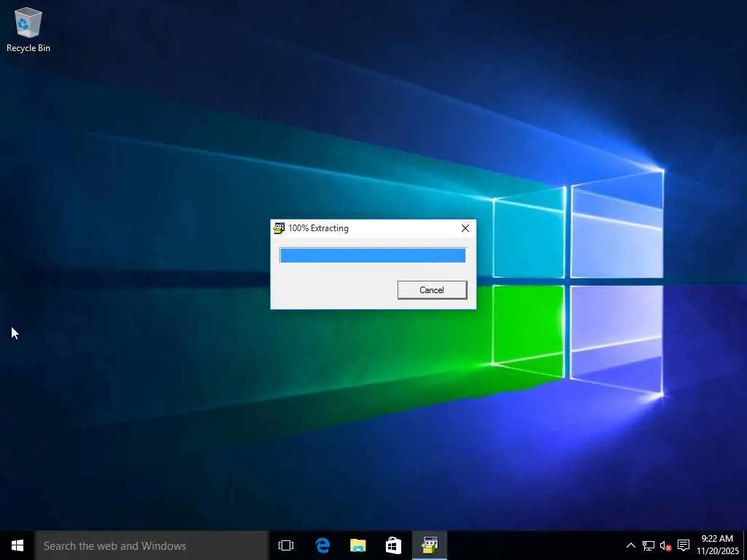Viewport: 747px width, 560px height.
Task: Open the Windows Store taskbar icon
Action: (x=393, y=545)
